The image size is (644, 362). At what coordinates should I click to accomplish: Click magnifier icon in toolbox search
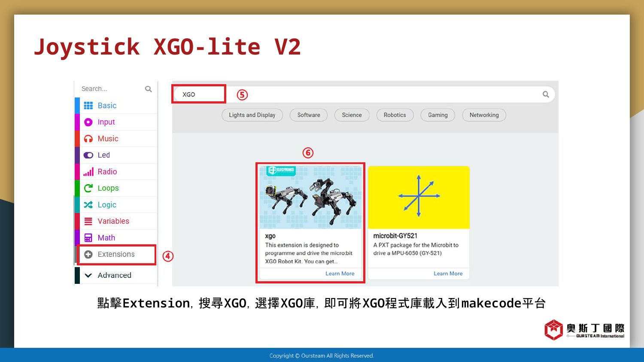(149, 89)
